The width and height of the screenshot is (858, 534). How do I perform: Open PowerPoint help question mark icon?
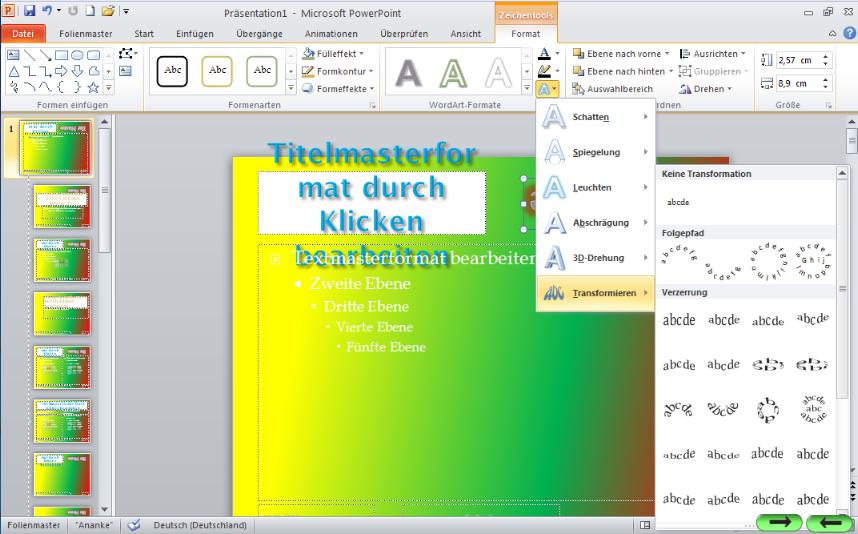coord(849,33)
